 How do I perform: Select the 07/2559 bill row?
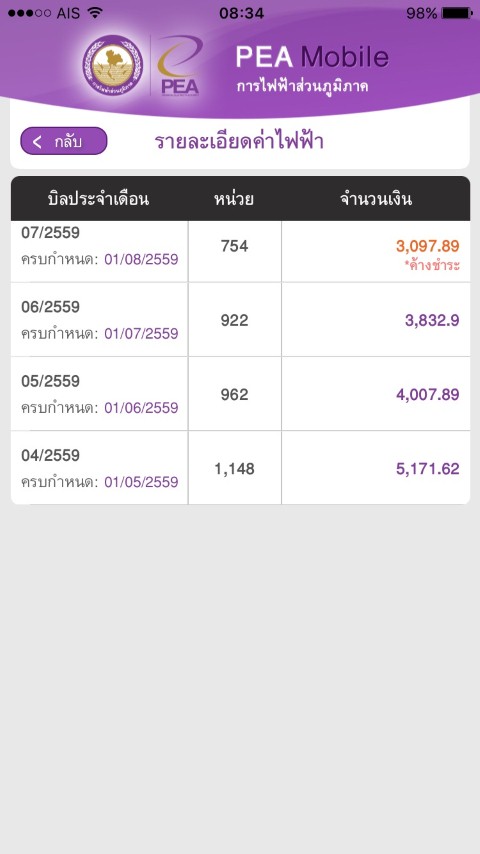point(240,252)
